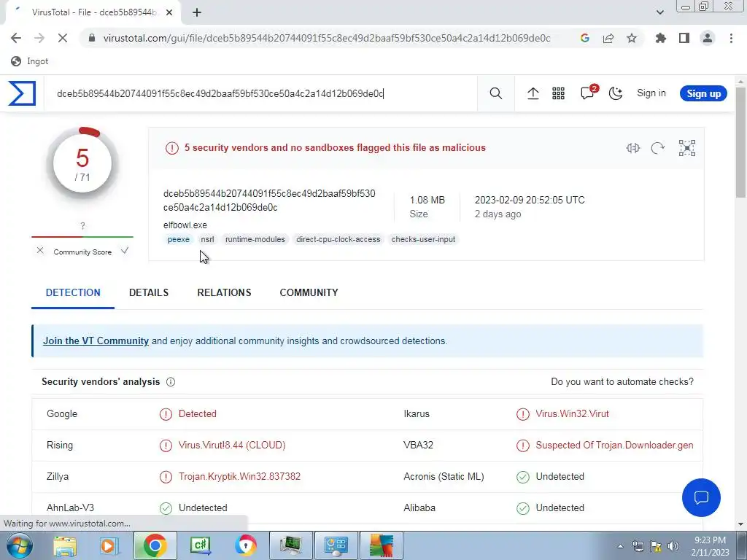Click the 5 / 71 detection score gauge
The image size is (747, 560).
point(82,163)
